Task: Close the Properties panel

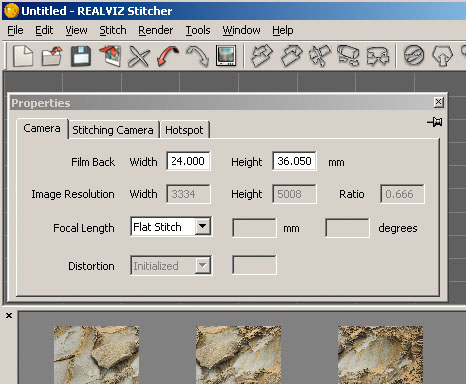Action: click(x=439, y=102)
